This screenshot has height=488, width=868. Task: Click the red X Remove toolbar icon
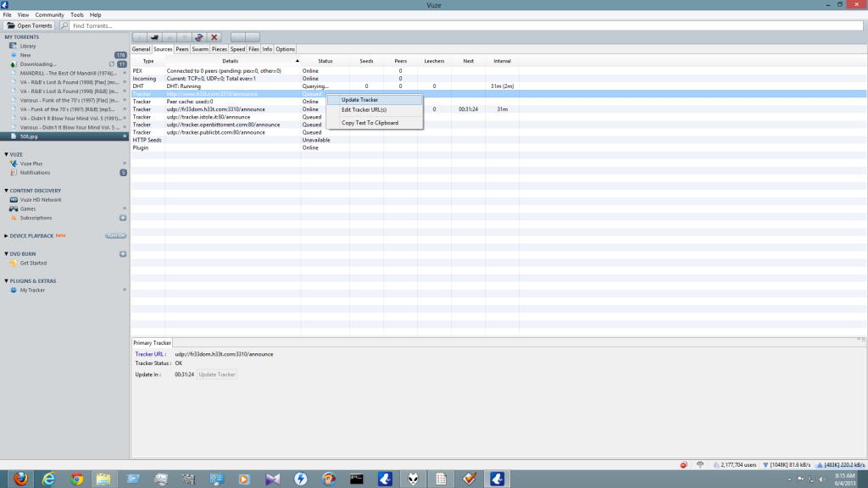[x=214, y=37]
